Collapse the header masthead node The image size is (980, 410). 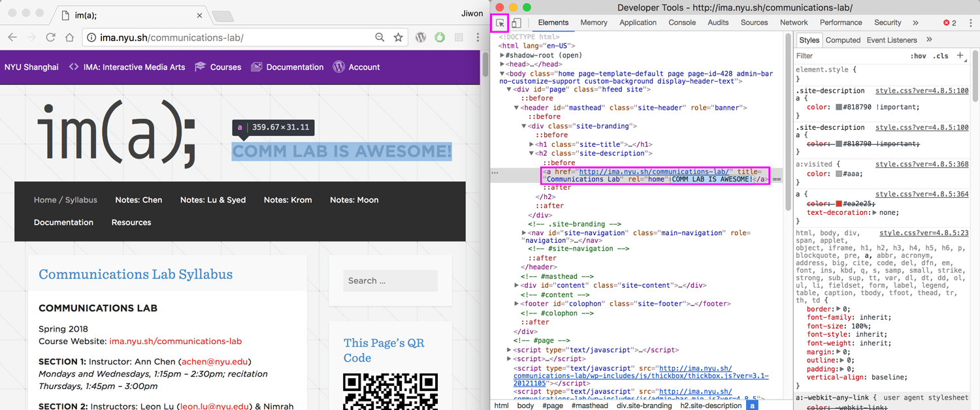point(516,108)
